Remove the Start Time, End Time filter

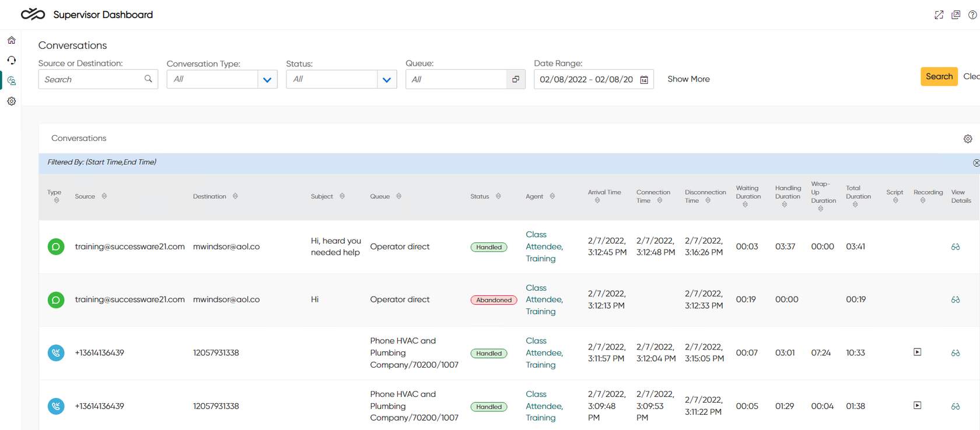(976, 163)
